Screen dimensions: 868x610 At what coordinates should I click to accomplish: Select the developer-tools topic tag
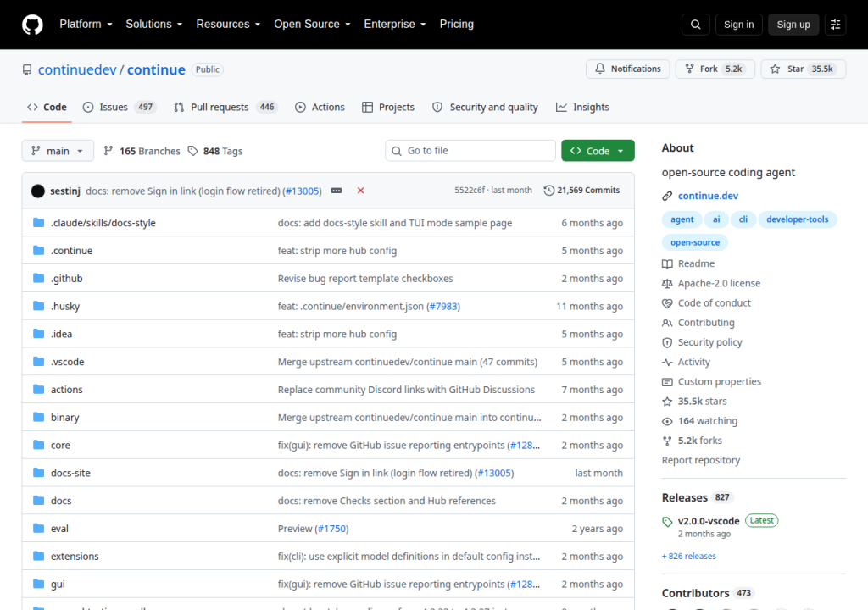coord(797,219)
